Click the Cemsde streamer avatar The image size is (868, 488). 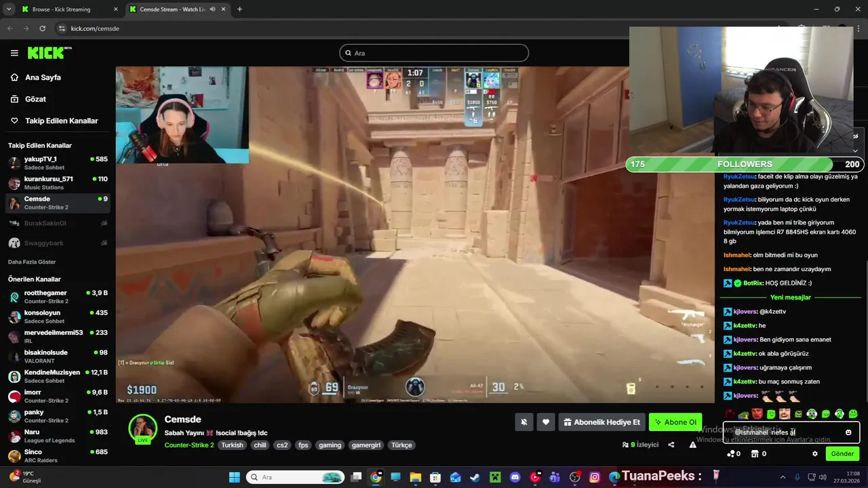[142, 428]
